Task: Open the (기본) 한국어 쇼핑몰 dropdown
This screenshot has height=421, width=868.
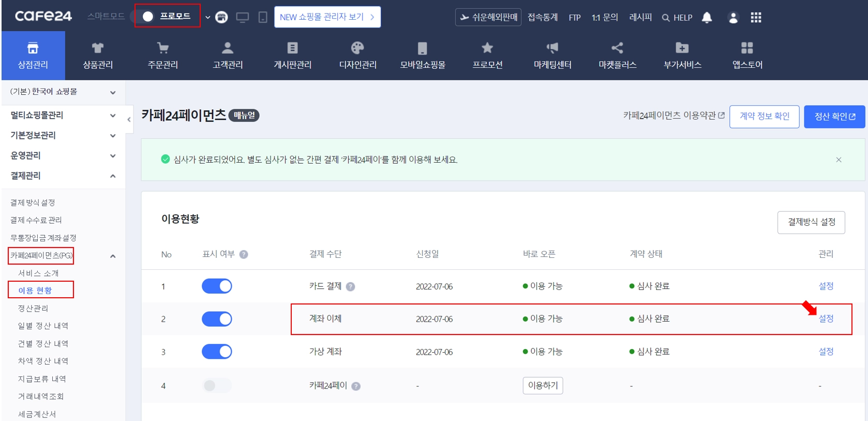Action: pyautogui.click(x=63, y=92)
